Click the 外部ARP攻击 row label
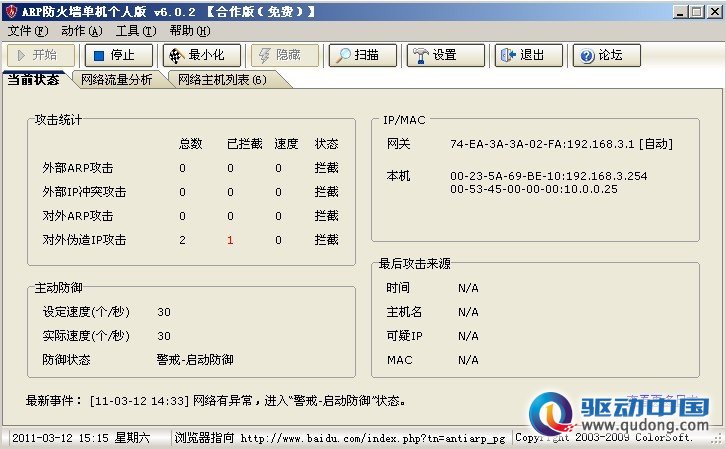 click(78, 168)
